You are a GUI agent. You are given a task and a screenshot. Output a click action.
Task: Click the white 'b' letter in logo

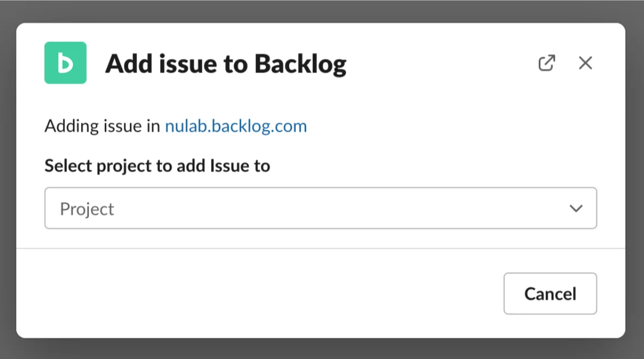pos(65,63)
